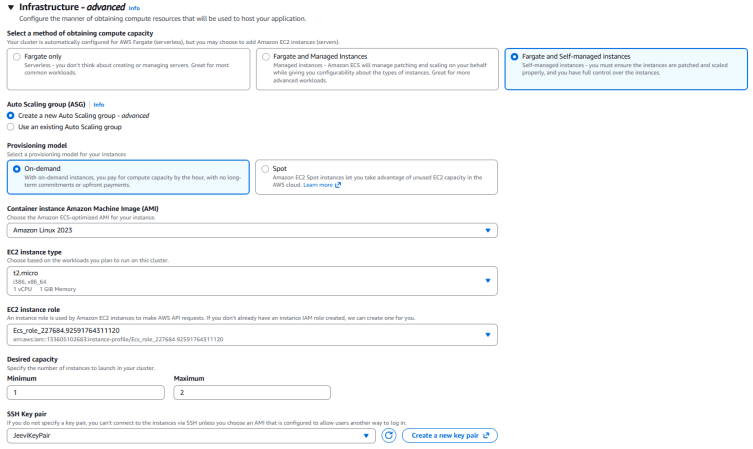Choose the Spot provisioning model
The image size is (753, 449).
[266, 169]
